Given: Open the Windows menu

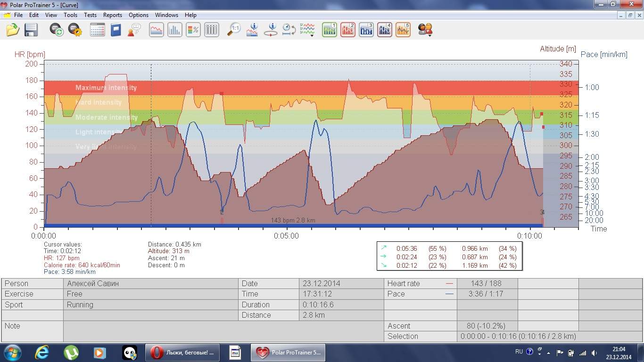Looking at the screenshot, I should pyautogui.click(x=166, y=15).
